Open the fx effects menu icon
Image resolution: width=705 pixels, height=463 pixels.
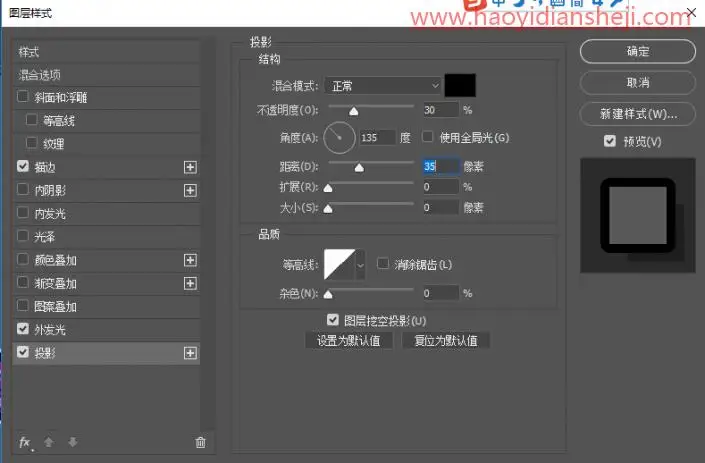point(25,442)
